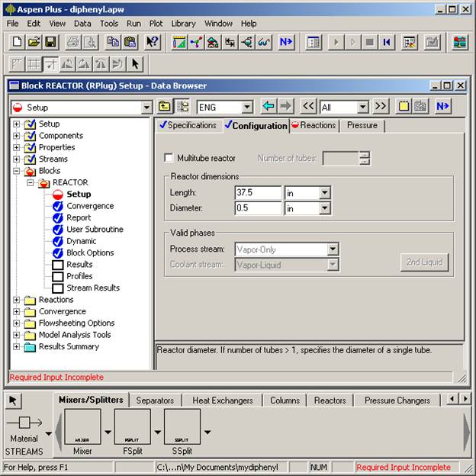This screenshot has width=476, height=476.
Task: Go to next form with >> button
Action: tap(381, 108)
